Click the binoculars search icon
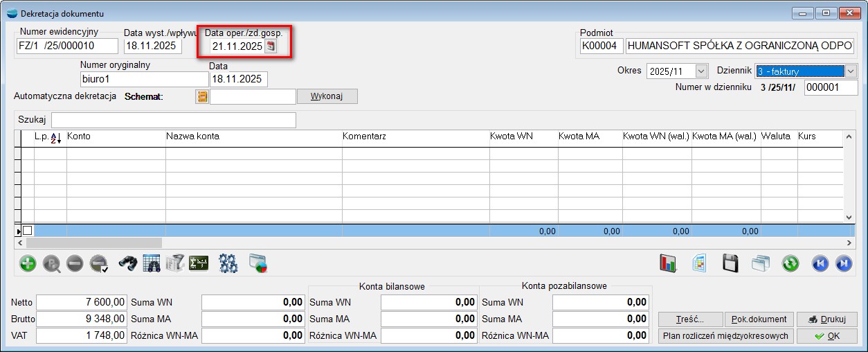Screen dimensions: 868x352 (x=128, y=263)
